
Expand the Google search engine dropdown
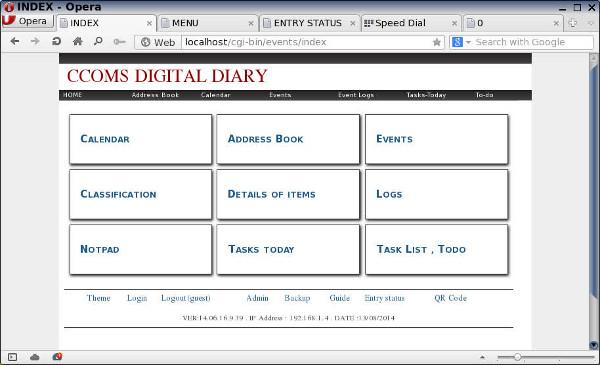[x=468, y=42]
